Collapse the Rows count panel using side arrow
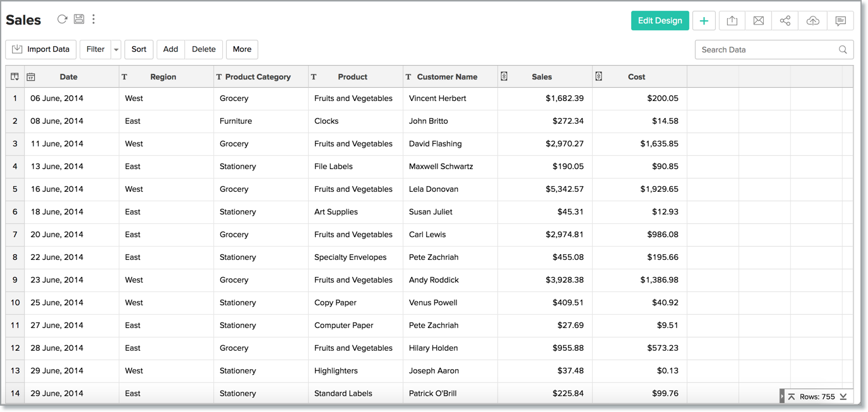The image size is (868, 412). [782, 397]
